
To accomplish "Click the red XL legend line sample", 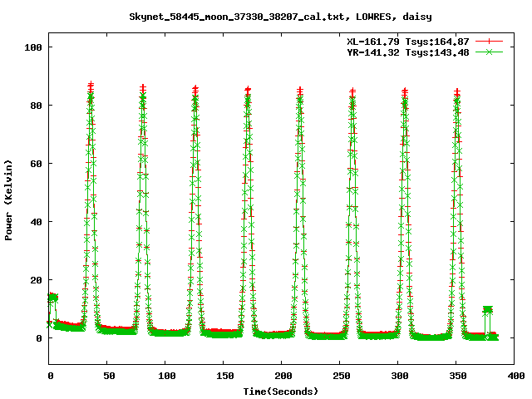I will (x=489, y=42).
